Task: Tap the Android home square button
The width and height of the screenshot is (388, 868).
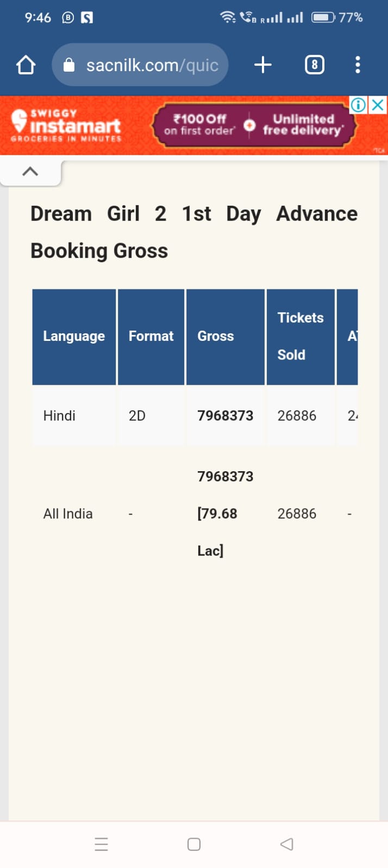Action: pos(194,844)
